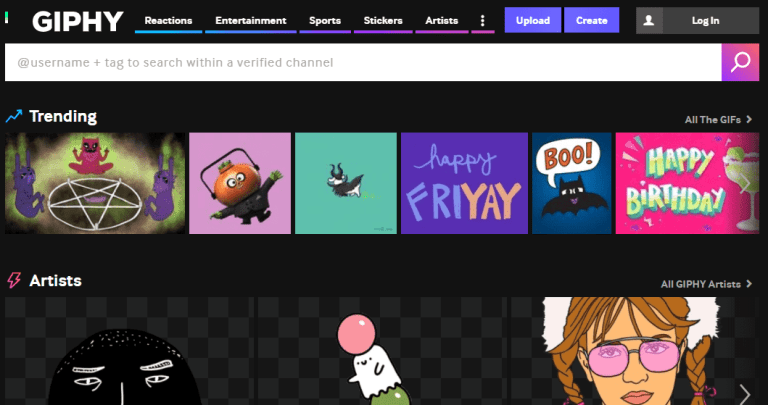768x405 pixels.
Task: Click the Trending arrow icon
Action: pyautogui.click(x=14, y=117)
